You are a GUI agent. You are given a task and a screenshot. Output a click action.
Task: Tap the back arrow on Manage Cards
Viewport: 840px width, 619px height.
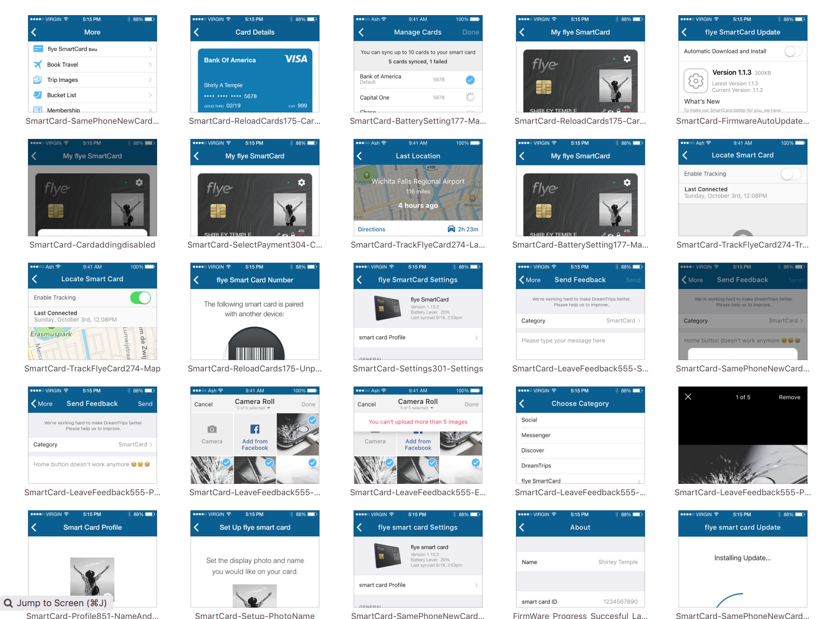tap(361, 32)
